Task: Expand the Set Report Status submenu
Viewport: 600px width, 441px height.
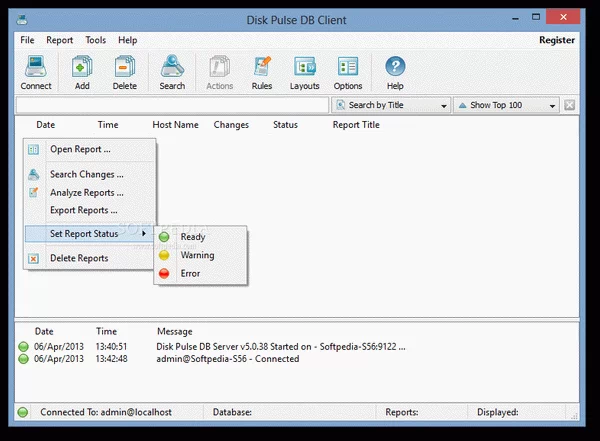Action: [x=90, y=234]
